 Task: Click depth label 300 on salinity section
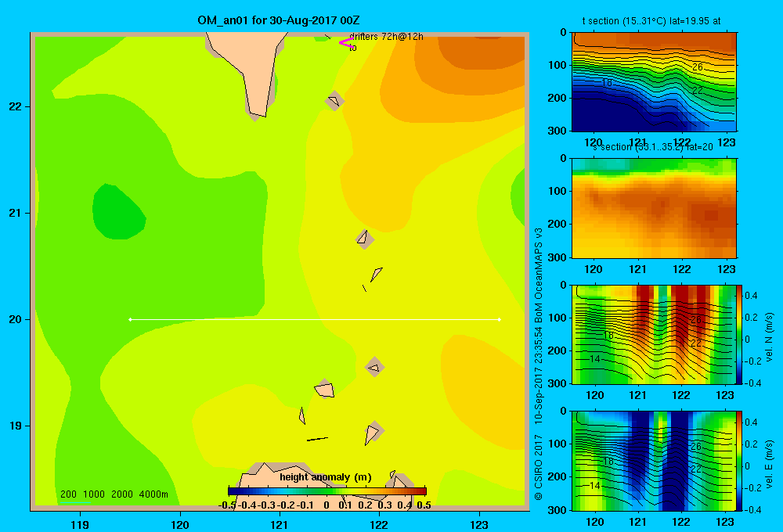[x=557, y=257]
